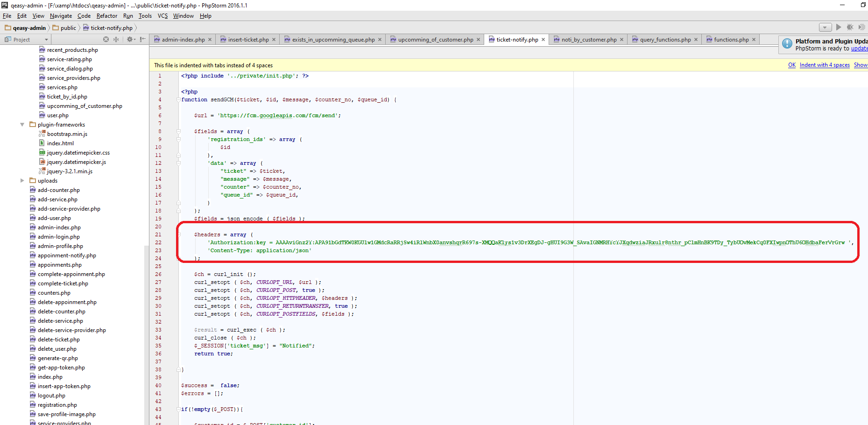Image resolution: width=868 pixels, height=425 pixels.
Task: Fold the sendGCM function at line 4
Action: click(178, 99)
